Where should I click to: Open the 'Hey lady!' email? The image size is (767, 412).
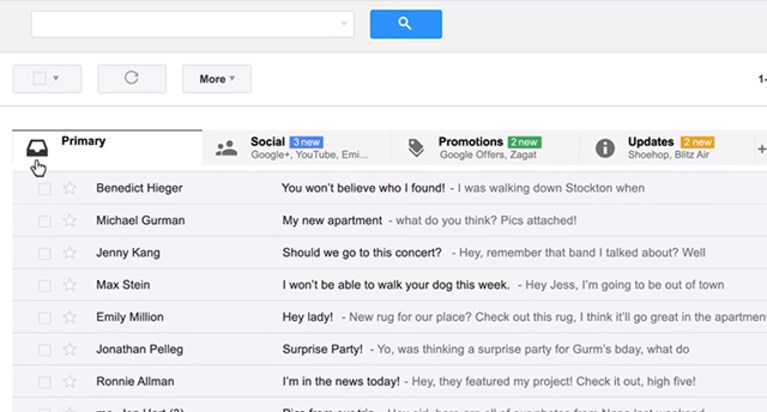coord(307,317)
